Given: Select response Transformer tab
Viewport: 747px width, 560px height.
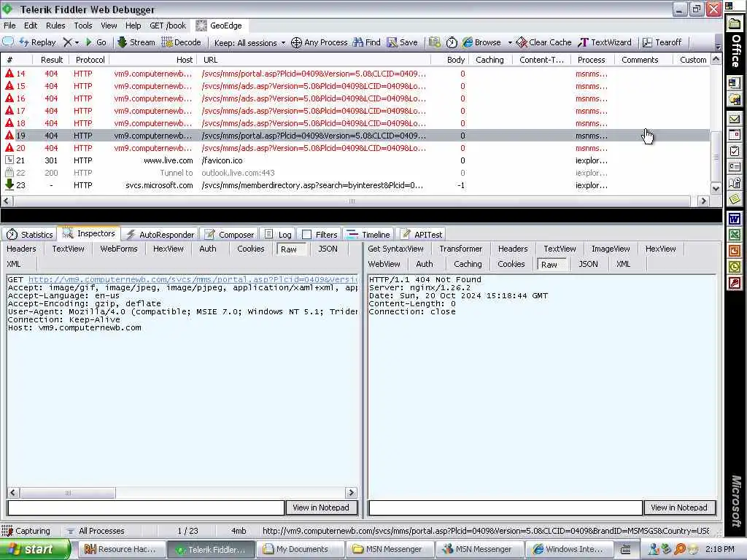Looking at the screenshot, I should pyautogui.click(x=461, y=249).
